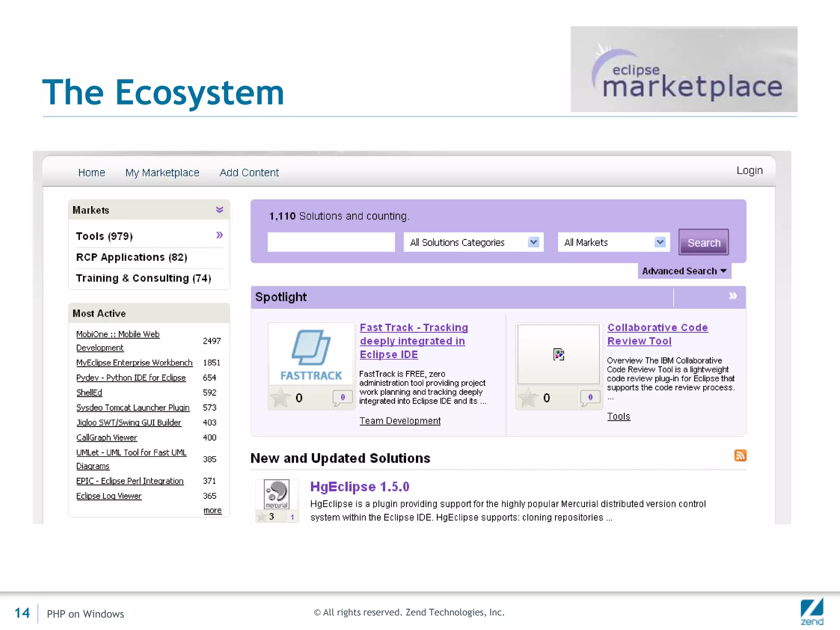The height and width of the screenshot is (630, 840).
Task: Open UMLet UML Tool link
Action: pos(131,459)
